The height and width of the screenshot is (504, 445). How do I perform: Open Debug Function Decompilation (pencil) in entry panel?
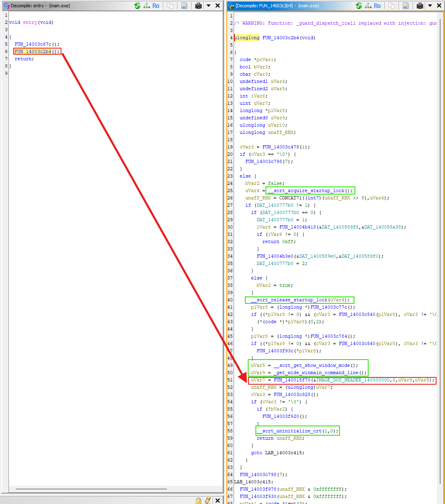184,6
